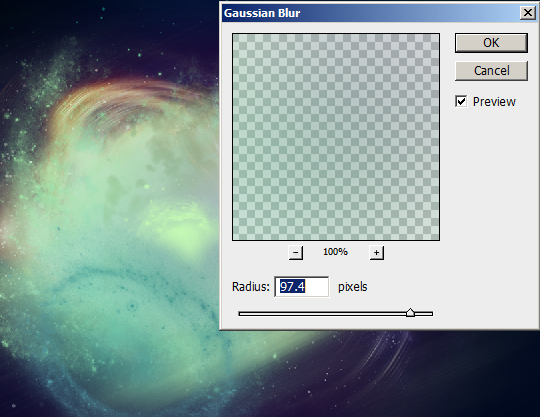Confirm the blur with OK

[x=491, y=43]
